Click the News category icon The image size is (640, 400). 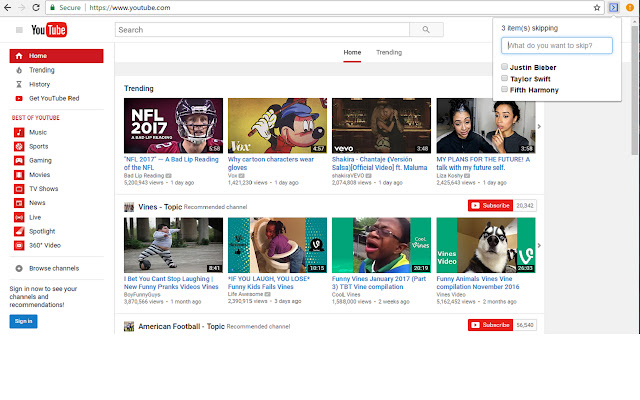coord(19,203)
